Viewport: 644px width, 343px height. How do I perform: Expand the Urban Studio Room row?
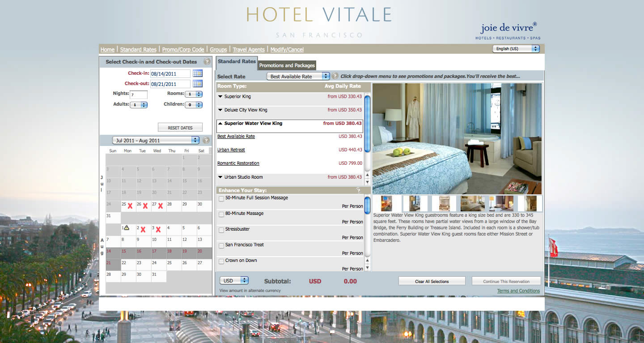pyautogui.click(x=290, y=177)
